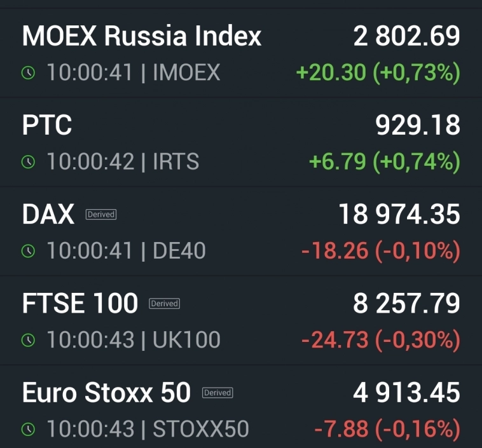Click the FTSE 100 change -24.73 (-0,30%)
The image size is (482, 448).
[380, 340]
